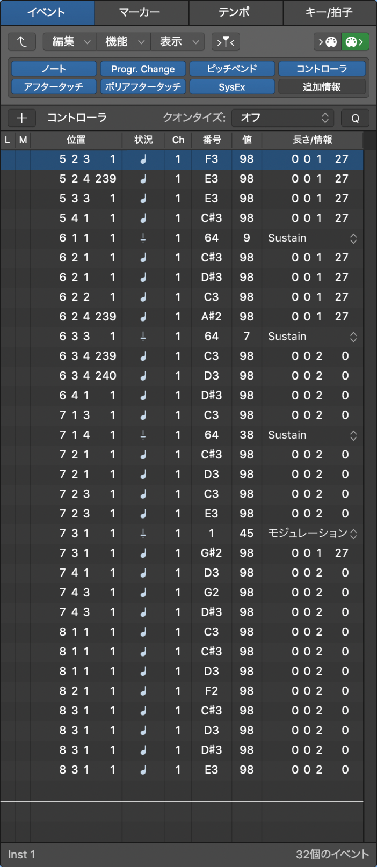
Task: Click note icon in the F2 row
Action: [x=143, y=691]
